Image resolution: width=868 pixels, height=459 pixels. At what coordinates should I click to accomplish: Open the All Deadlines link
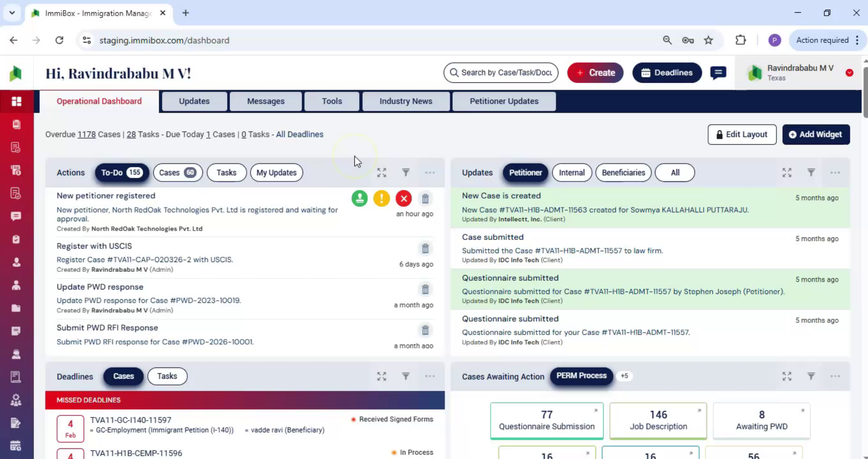pyautogui.click(x=299, y=134)
